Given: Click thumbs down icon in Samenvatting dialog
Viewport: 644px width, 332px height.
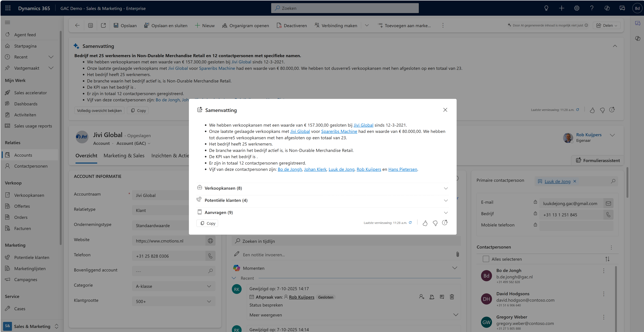Looking at the screenshot, I should (x=435, y=223).
